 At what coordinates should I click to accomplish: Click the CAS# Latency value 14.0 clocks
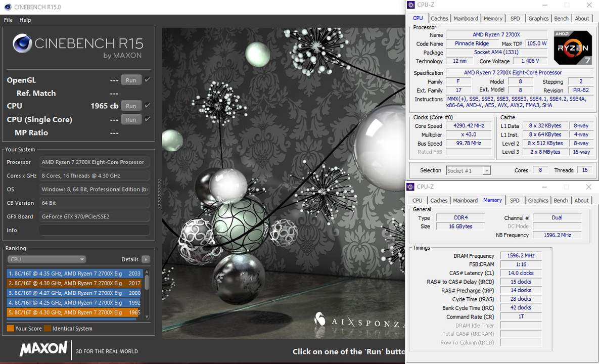521,273
